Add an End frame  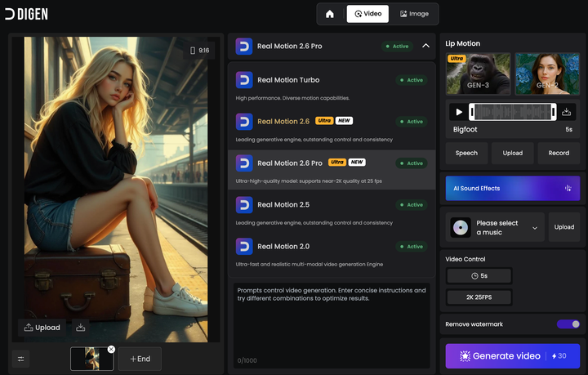[x=140, y=359]
